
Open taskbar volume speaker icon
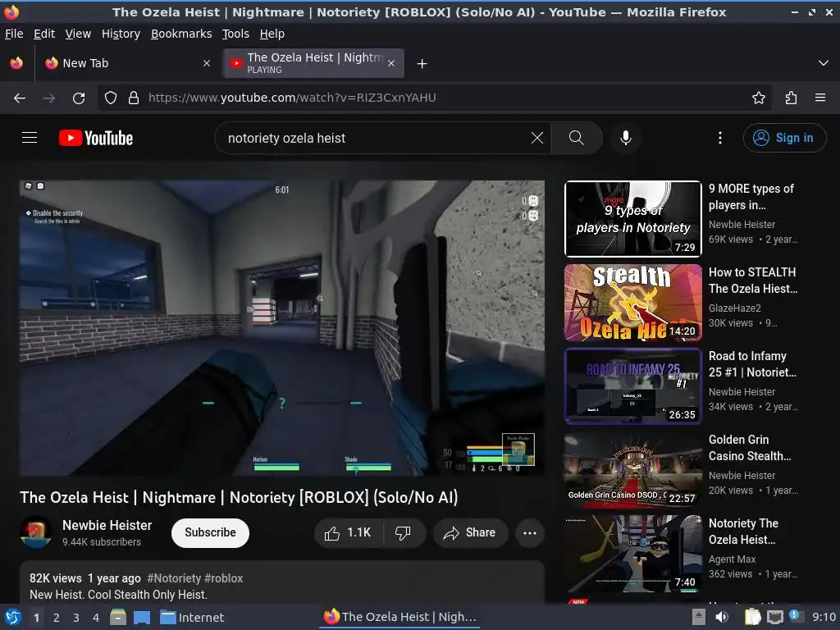click(722, 617)
